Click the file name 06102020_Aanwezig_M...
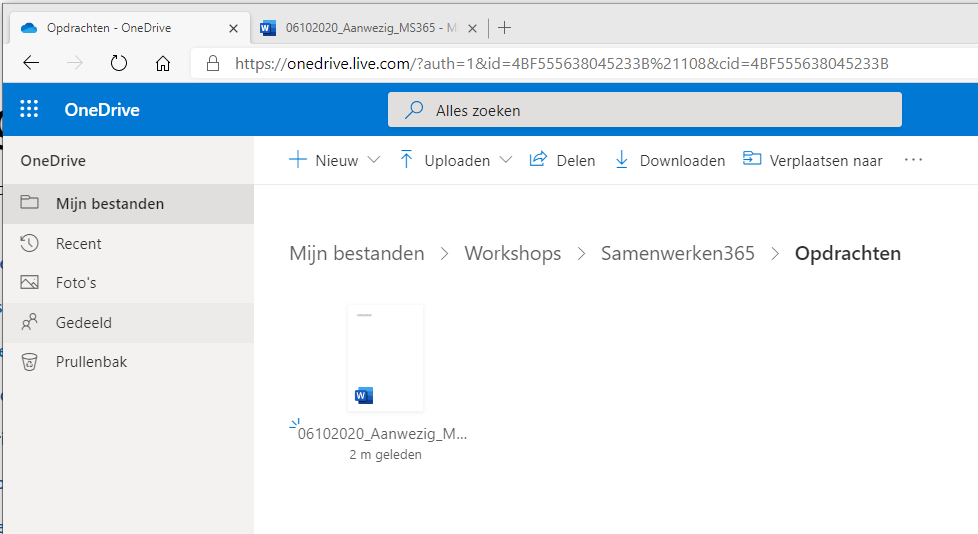This screenshot has height=534, width=978. coord(382,434)
